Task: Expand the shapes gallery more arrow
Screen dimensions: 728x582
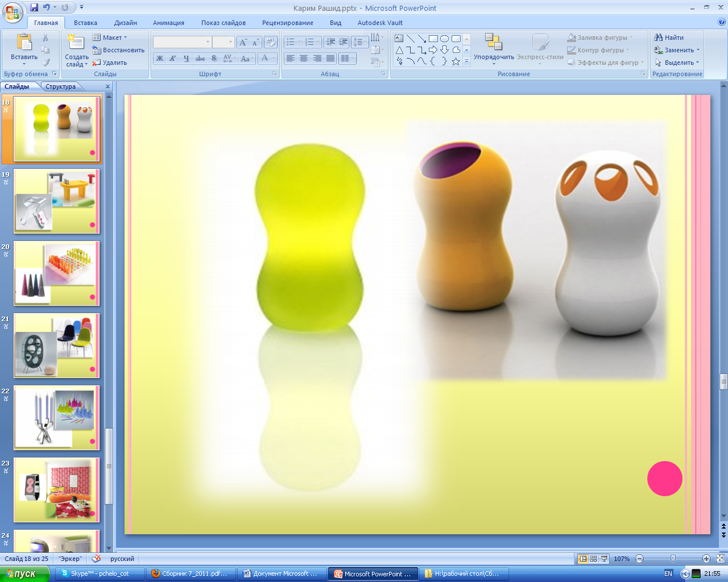Action: (466, 61)
